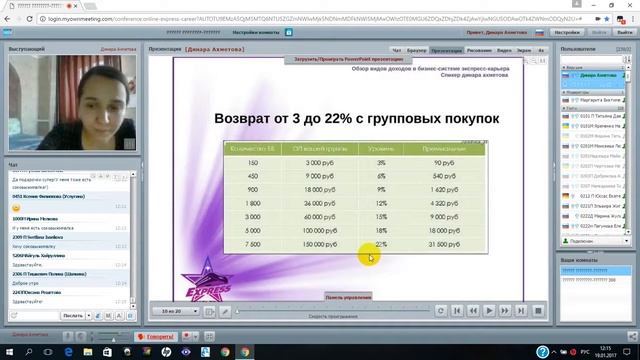Open the dropdown next to record button
The width and height of the screenshot is (640, 360).
coord(196,336)
